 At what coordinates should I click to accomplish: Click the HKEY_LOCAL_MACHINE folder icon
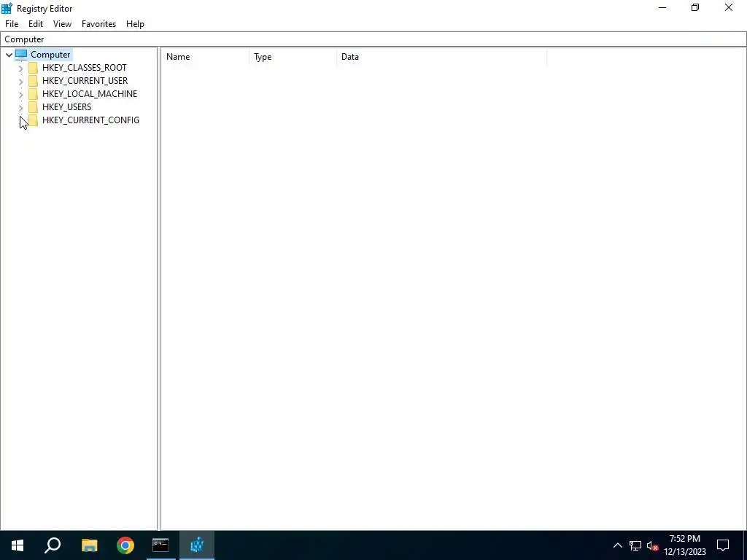click(33, 94)
